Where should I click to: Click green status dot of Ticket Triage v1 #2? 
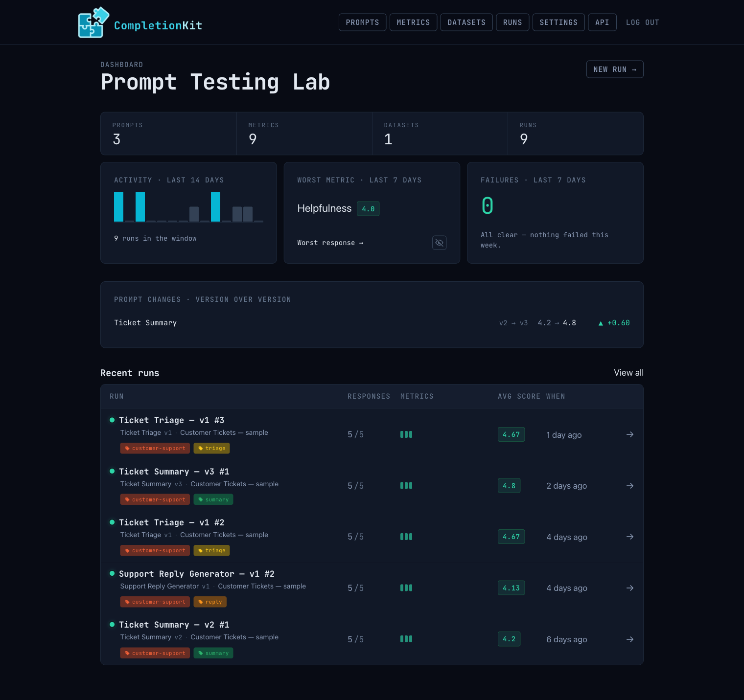point(112,522)
